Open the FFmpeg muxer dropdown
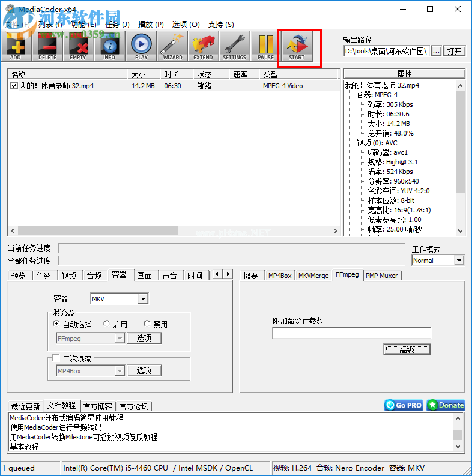This screenshot has height=476, width=472. [120, 338]
